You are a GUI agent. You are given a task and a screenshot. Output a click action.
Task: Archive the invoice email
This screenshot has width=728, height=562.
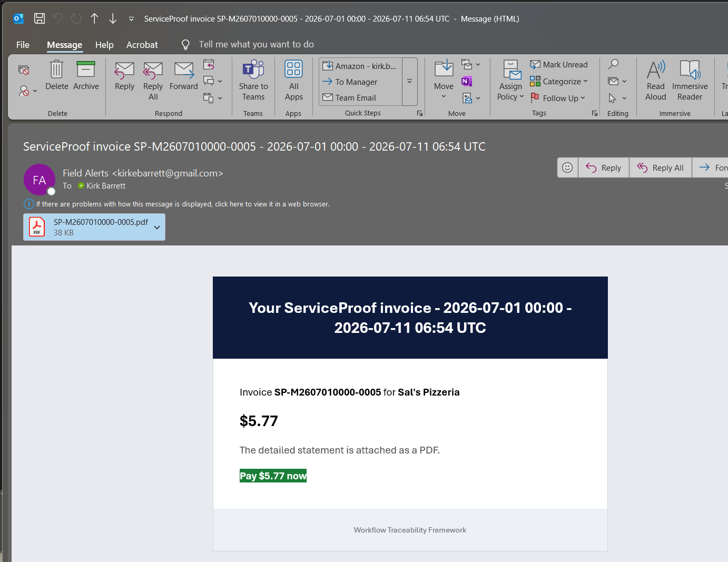click(x=86, y=75)
